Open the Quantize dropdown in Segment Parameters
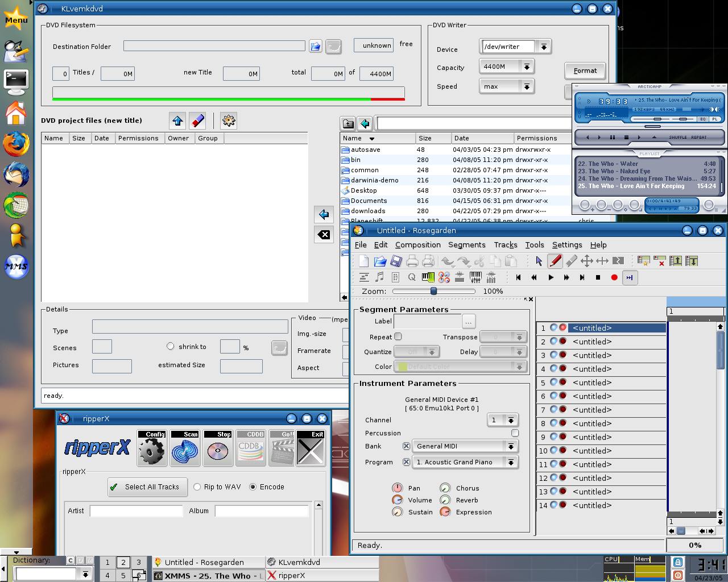The height and width of the screenshot is (582, 728). coord(416,352)
